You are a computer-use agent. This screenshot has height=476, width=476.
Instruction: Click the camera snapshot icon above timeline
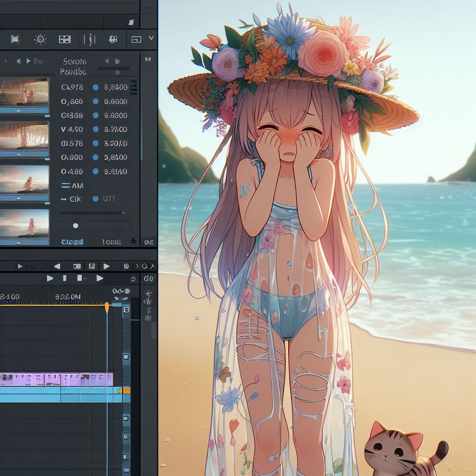[x=77, y=266]
